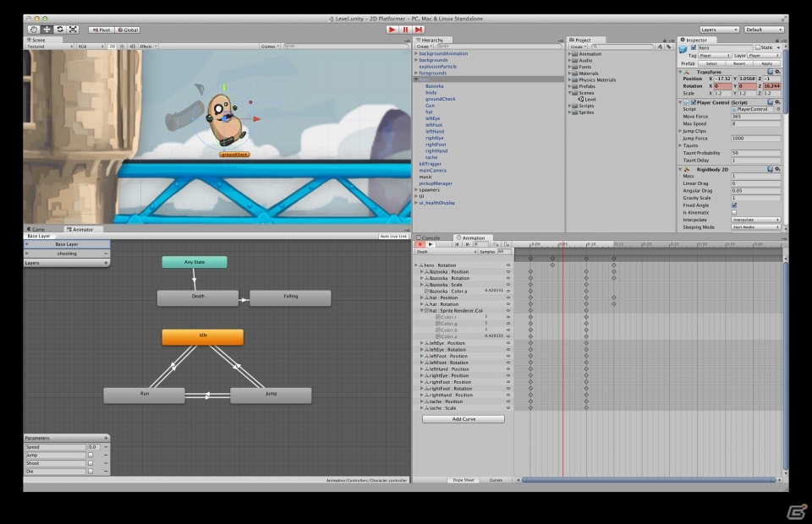Open Transform component help book icon
Image resolution: width=812 pixels, height=524 pixels.
(x=770, y=72)
